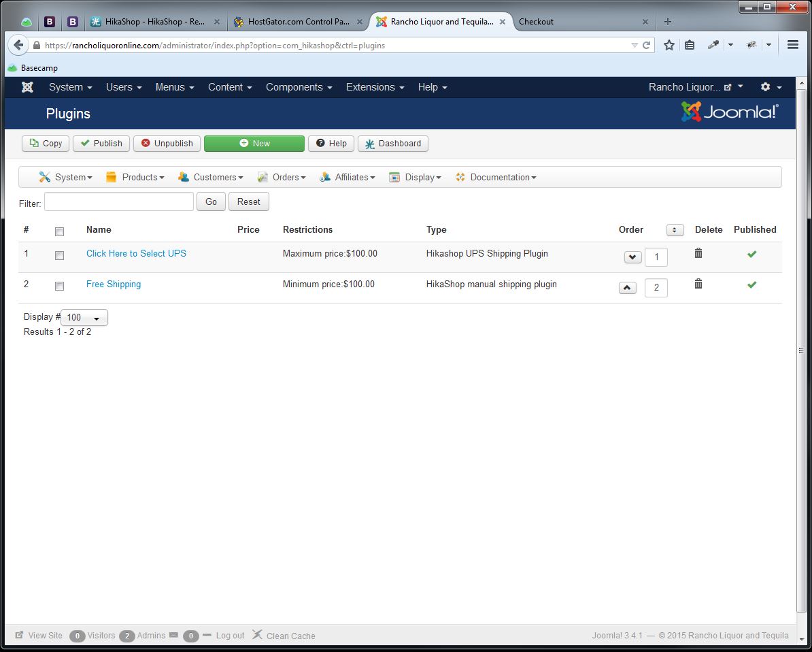Screen dimensions: 812x652
Task: Click the extension icon beside the menu button
Action: click(x=751, y=45)
